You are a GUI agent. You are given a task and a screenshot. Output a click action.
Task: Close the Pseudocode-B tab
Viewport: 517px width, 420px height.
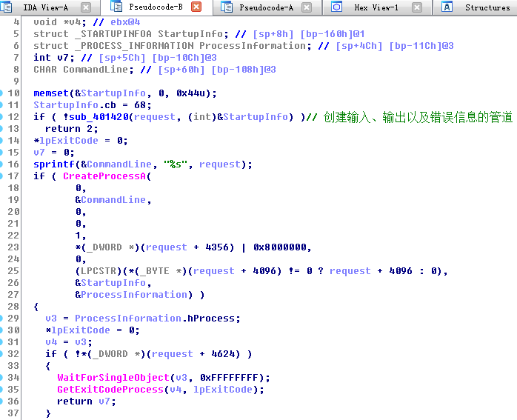coord(196,7)
